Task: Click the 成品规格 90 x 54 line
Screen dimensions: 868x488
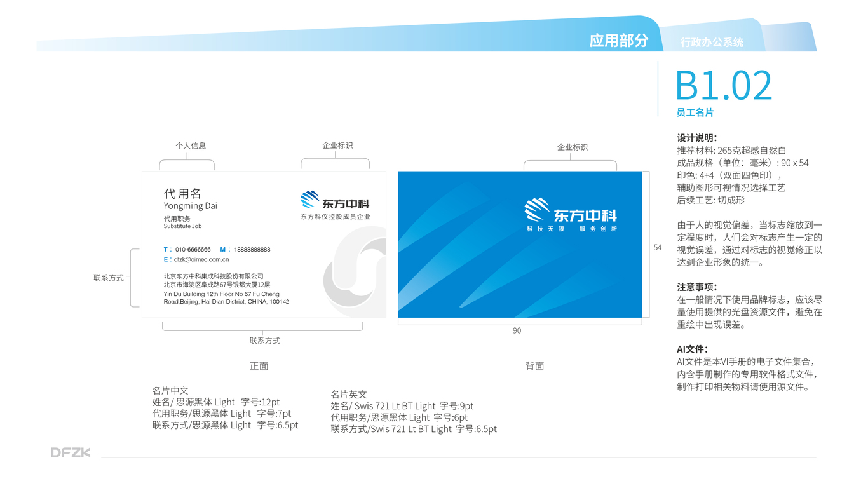Action: (743, 163)
